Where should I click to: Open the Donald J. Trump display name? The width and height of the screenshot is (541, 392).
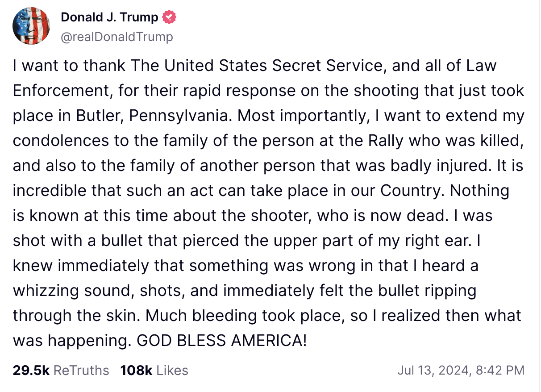109,17
